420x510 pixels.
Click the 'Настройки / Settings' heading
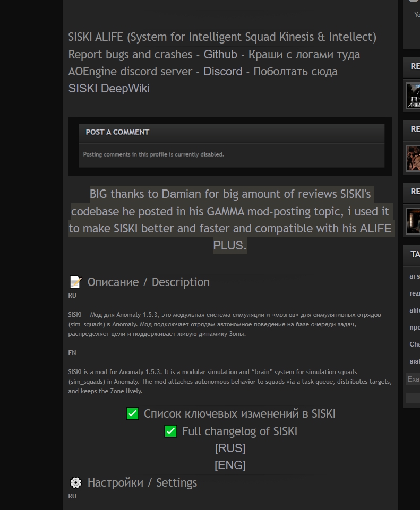coord(142,482)
